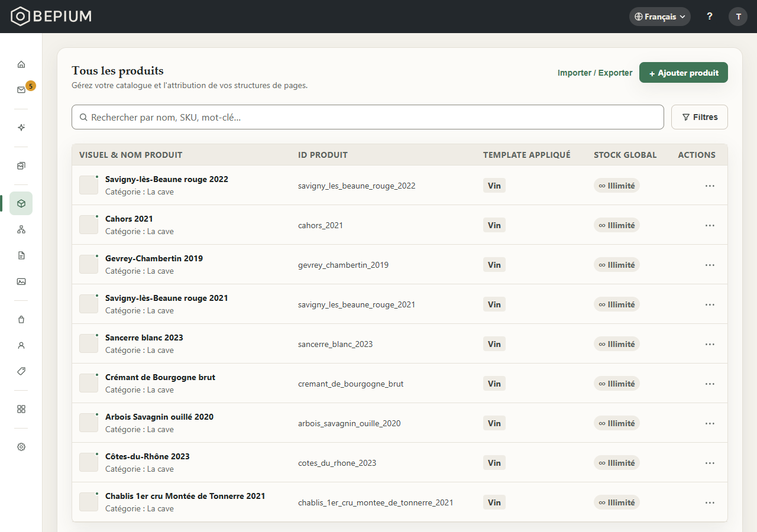Open the mail inbox with 5 notifications
Viewport: 757px width, 532px height.
coord(21,90)
